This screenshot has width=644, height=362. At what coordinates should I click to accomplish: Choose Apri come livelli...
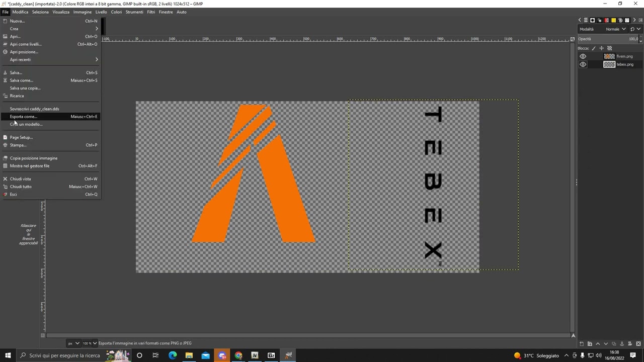(x=51, y=44)
